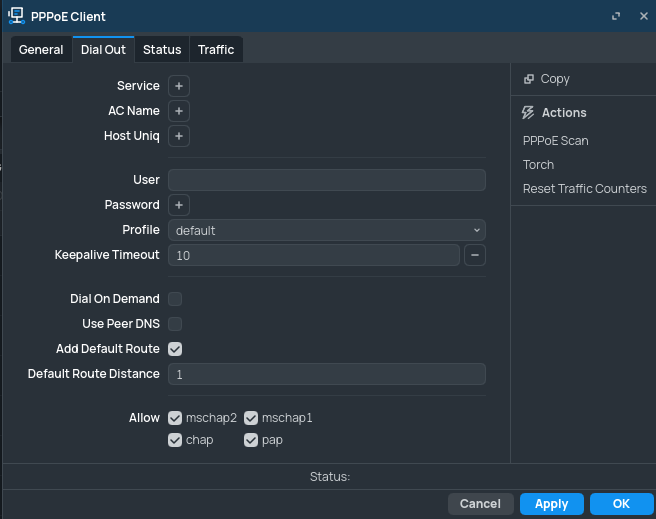Remove Keepalive Timeout with minus button
The image size is (656, 519).
(x=474, y=255)
